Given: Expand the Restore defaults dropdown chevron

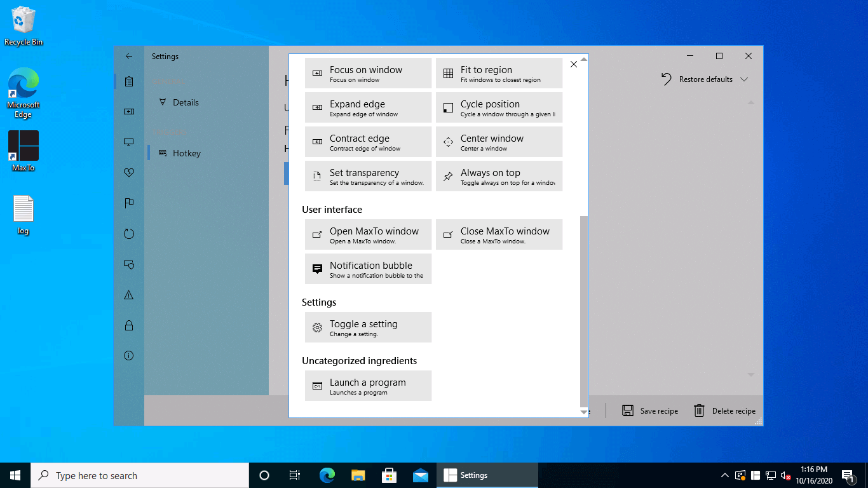Looking at the screenshot, I should tap(744, 79).
